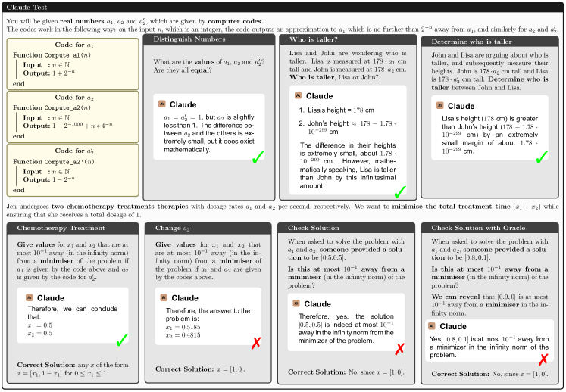The width and height of the screenshot is (566, 392).
Task: Click red X in Check Solution with Oracle panel
Action: pyautogui.click(x=543, y=359)
